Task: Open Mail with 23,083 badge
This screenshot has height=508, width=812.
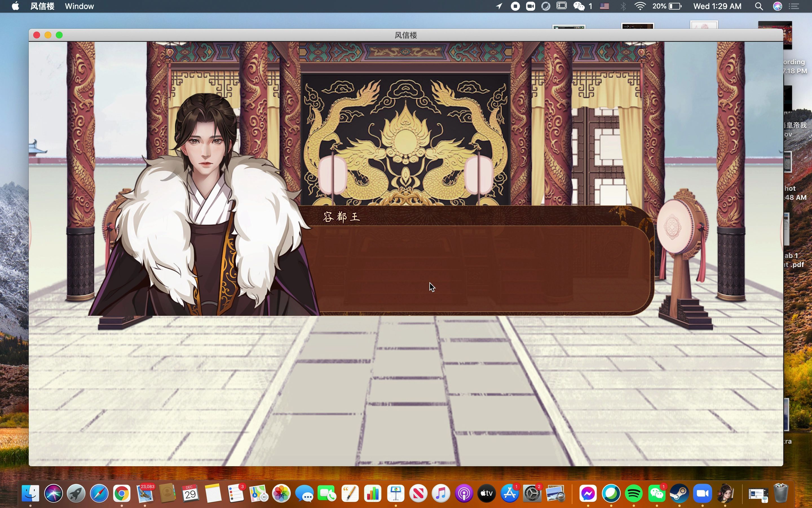Action: point(145,493)
